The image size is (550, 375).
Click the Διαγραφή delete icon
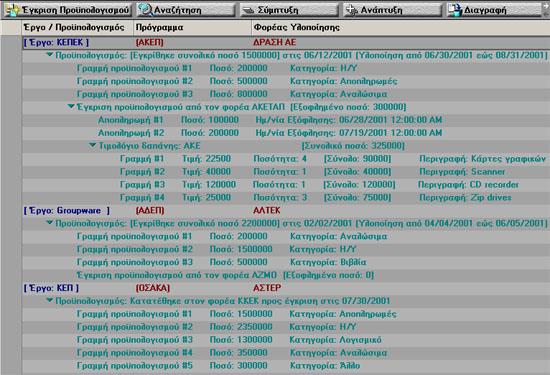[x=455, y=10]
